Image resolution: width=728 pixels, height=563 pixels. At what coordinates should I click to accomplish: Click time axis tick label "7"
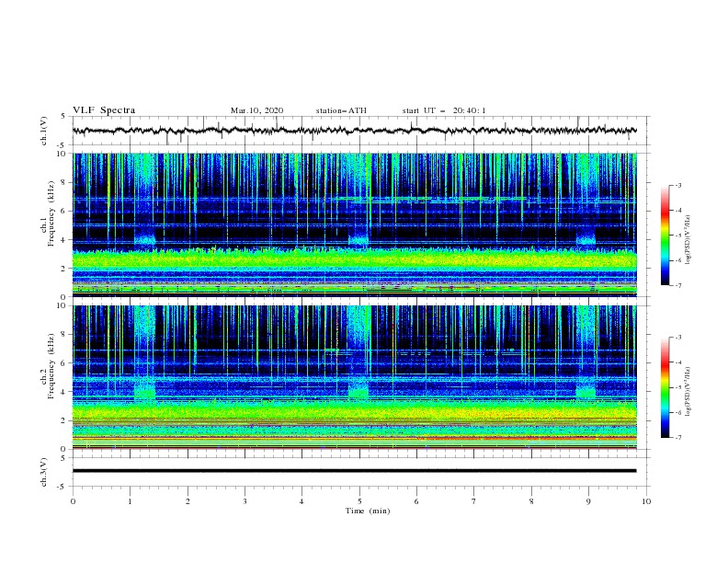pos(474,501)
